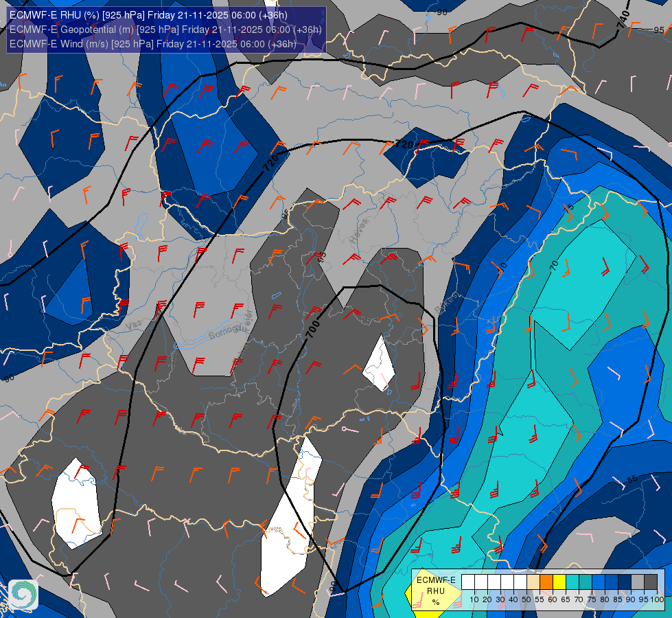Click the Heves county label
The height and width of the screenshot is (618, 672).
(359, 231)
